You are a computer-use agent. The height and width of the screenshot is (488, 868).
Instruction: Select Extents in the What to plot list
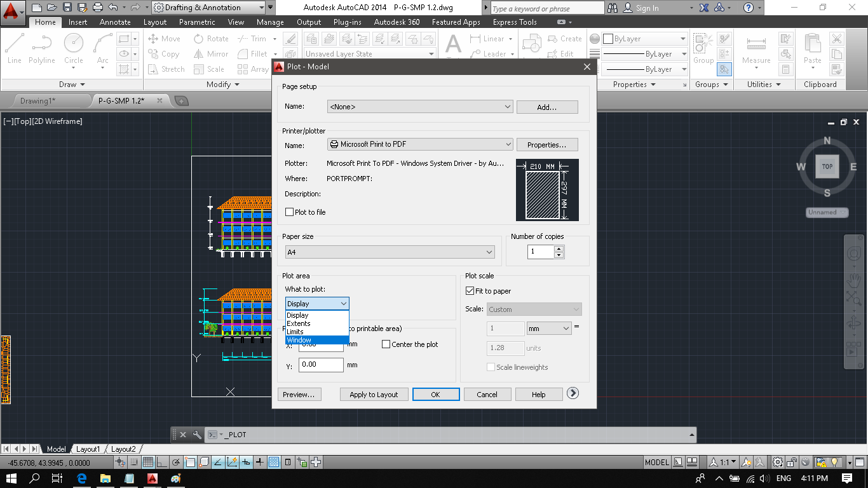pos(317,323)
